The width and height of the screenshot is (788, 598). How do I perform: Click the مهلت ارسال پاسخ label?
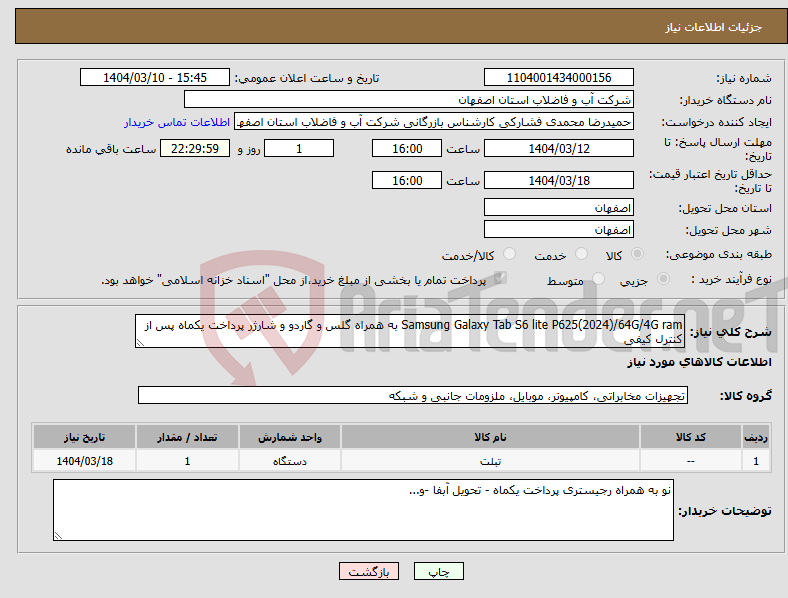pos(718,149)
